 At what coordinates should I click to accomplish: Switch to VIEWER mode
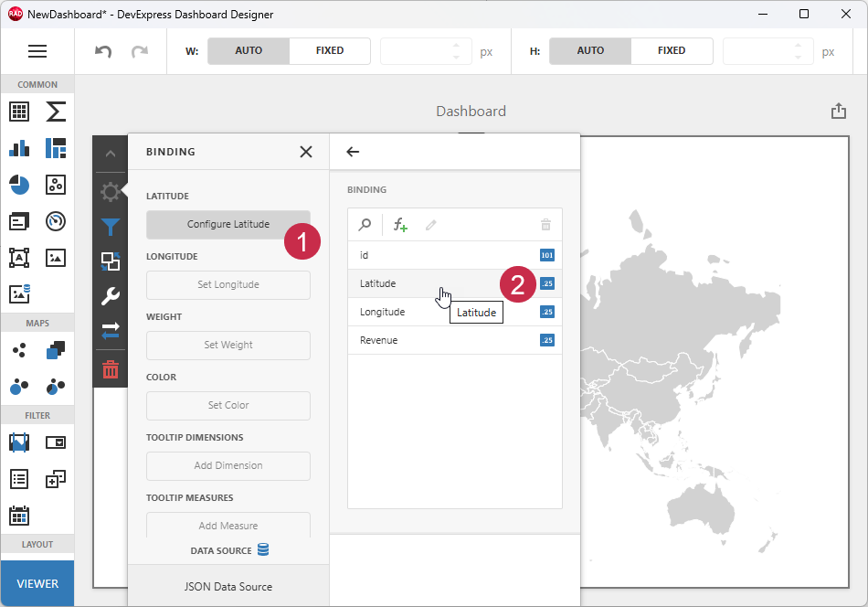click(37, 582)
